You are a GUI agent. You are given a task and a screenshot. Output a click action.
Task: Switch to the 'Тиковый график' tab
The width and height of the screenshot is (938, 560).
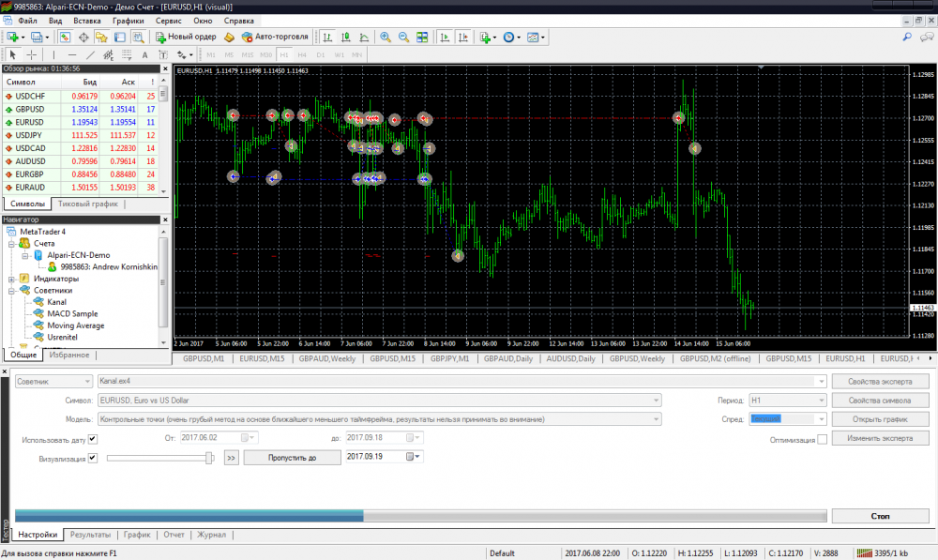point(88,204)
